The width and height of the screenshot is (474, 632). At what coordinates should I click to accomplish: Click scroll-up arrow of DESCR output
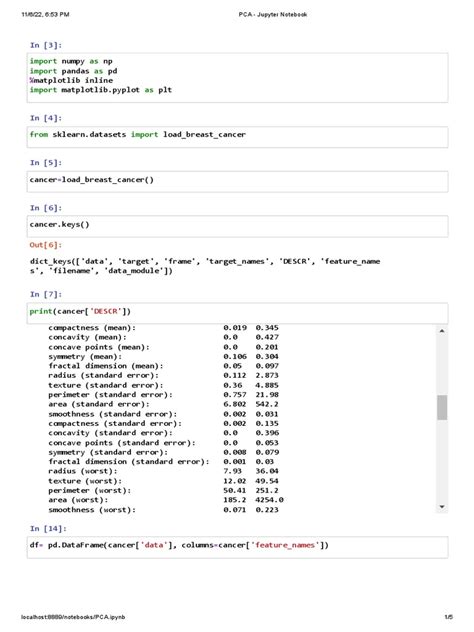pyautogui.click(x=442, y=331)
